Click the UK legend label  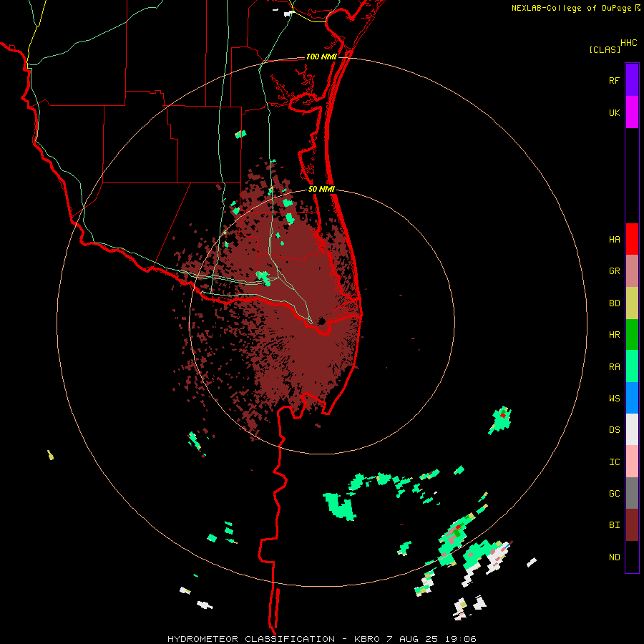tap(614, 113)
